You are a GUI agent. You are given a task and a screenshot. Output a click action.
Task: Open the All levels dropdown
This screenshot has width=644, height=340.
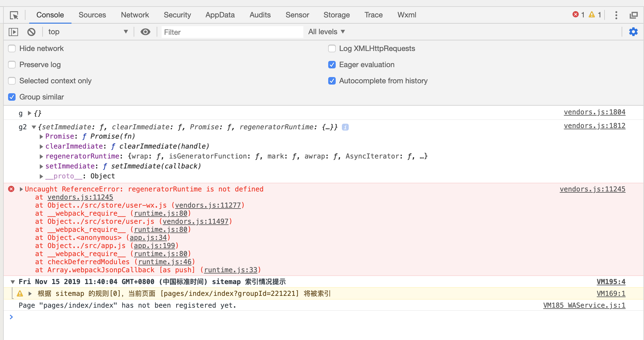point(326,32)
